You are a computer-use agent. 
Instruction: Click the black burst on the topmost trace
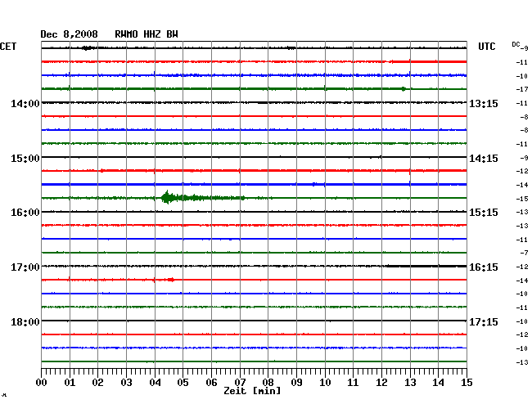tap(88, 48)
